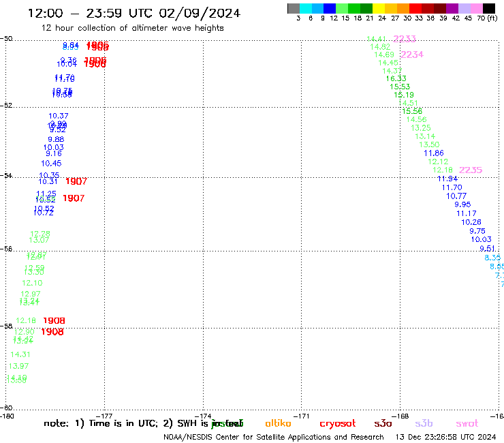Select the longitude axis label -171
The height and width of the screenshot is (443, 504).
301,416
